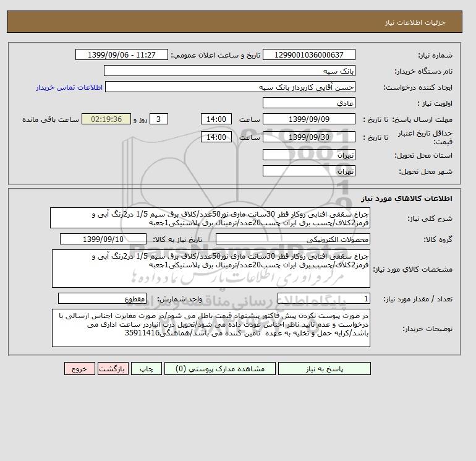Click the پاسخ به نیاز button
The height and width of the screenshot is (461, 476).
[324, 369]
